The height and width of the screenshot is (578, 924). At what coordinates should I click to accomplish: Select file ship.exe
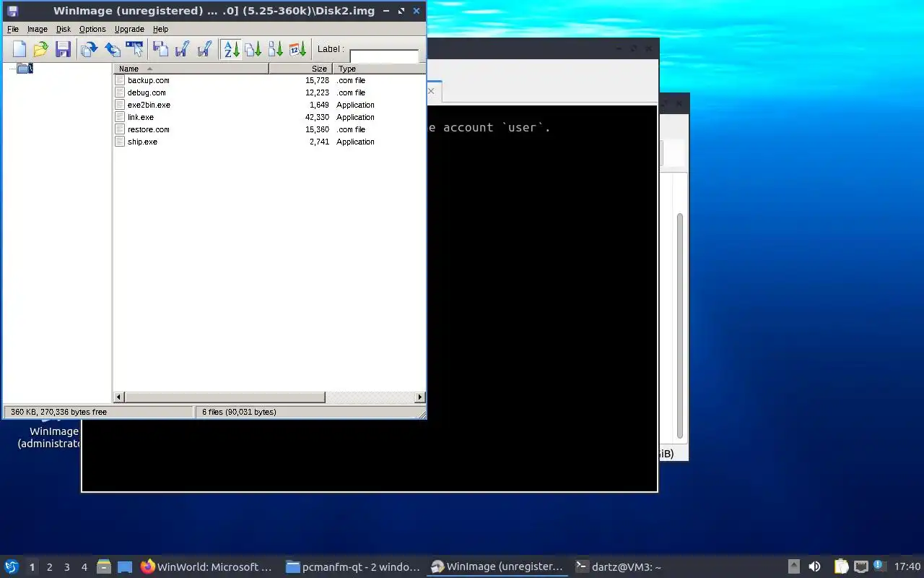tap(142, 142)
